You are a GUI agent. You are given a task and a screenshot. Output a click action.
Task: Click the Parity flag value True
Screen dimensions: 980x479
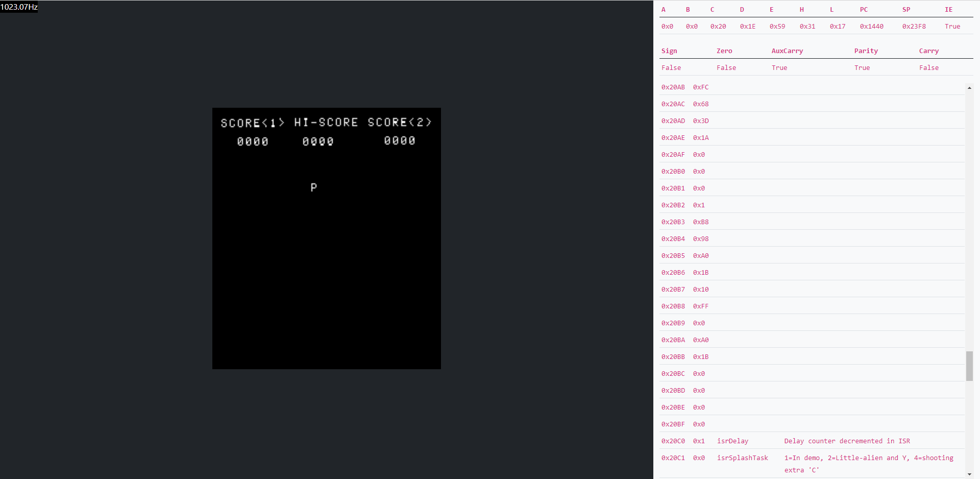[862, 68]
